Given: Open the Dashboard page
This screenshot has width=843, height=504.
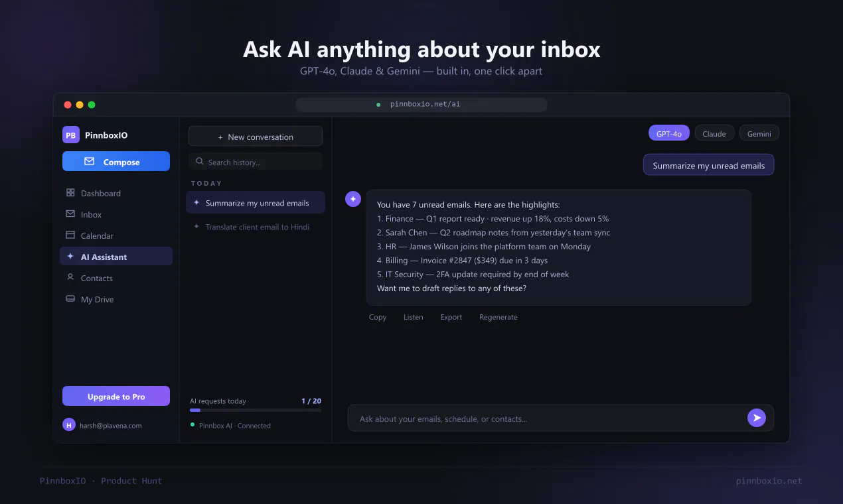Looking at the screenshot, I should click(116, 193).
